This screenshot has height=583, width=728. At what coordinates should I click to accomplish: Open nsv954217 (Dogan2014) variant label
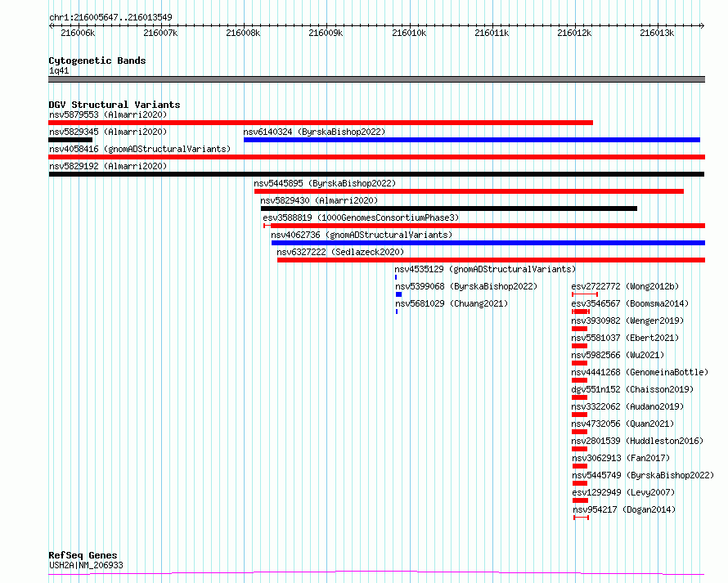[624, 509]
